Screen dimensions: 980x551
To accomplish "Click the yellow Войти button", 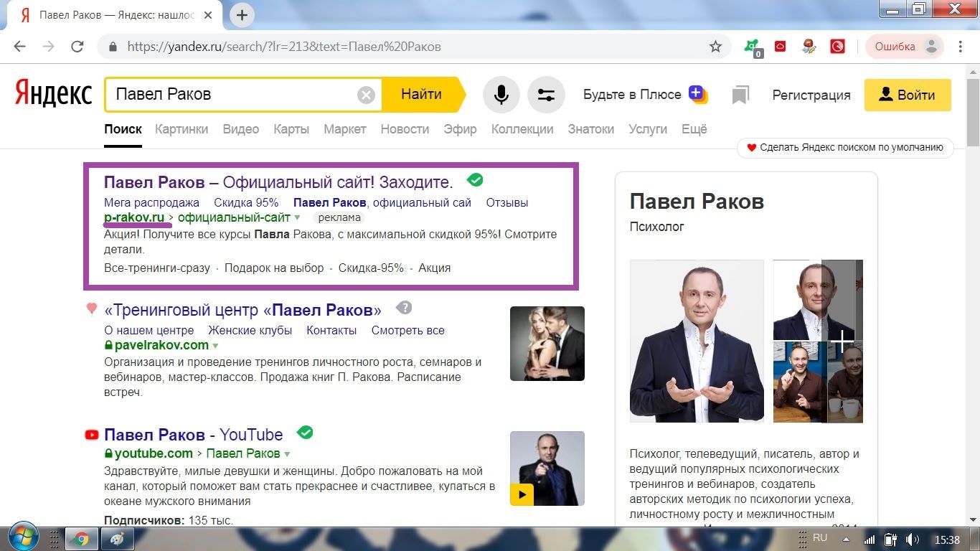I will [x=908, y=95].
